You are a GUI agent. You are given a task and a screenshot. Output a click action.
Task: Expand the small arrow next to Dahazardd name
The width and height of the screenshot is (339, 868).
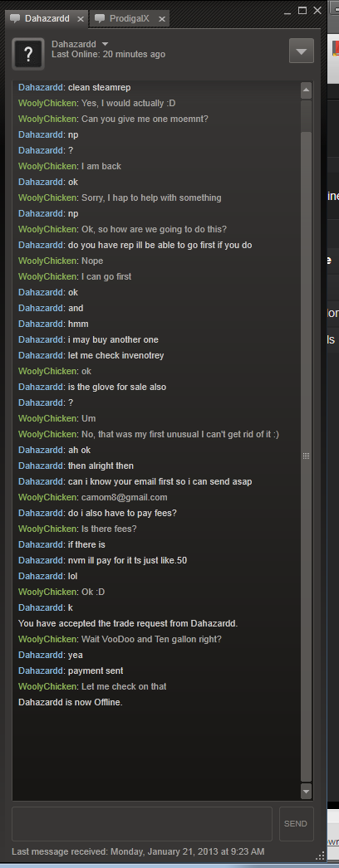point(106,44)
